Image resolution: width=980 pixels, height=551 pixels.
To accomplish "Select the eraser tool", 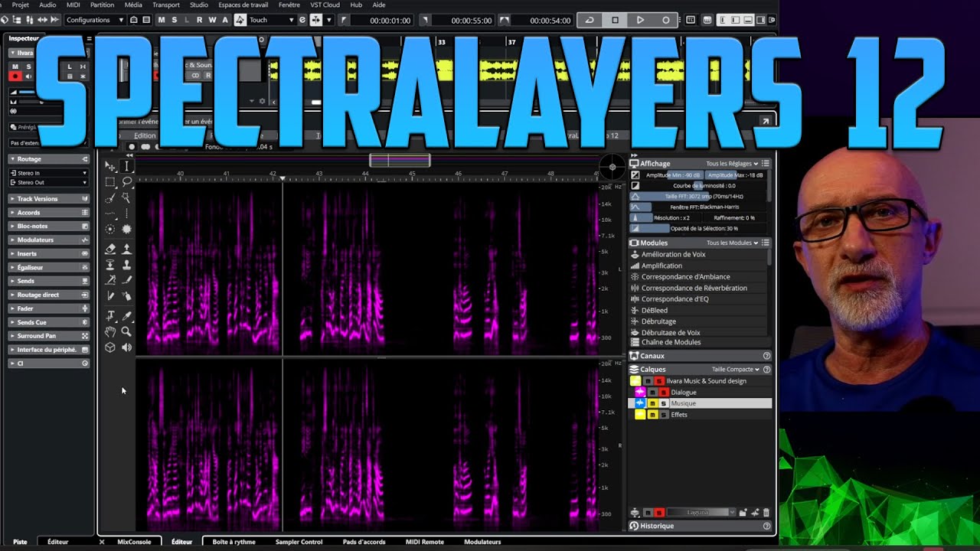I will (110, 249).
